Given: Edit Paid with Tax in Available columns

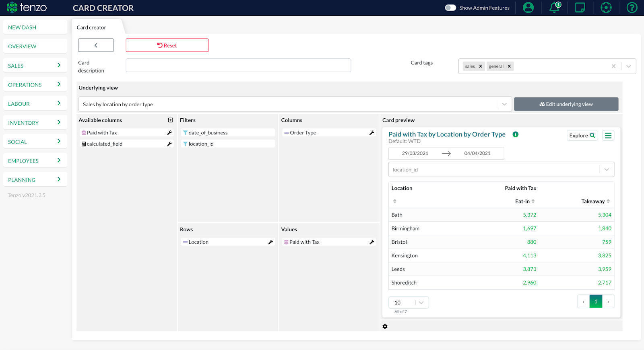Looking at the screenshot, I should 169,133.
